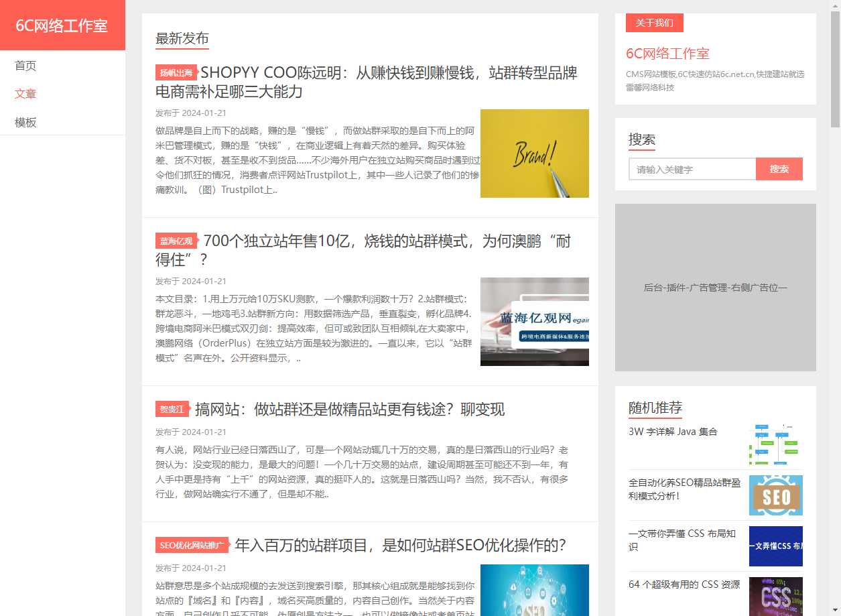Open 全自动化养SEO精品站群盈利模式分析 recommendation
The height and width of the screenshot is (616, 841).
click(685, 489)
